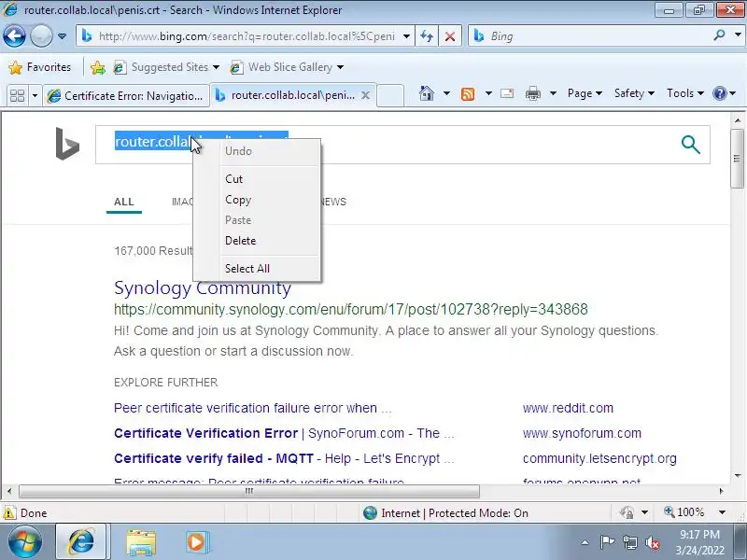Open Certificate Verification Error SynoForum link
Viewport: 747px width, 560px height.
pos(284,433)
